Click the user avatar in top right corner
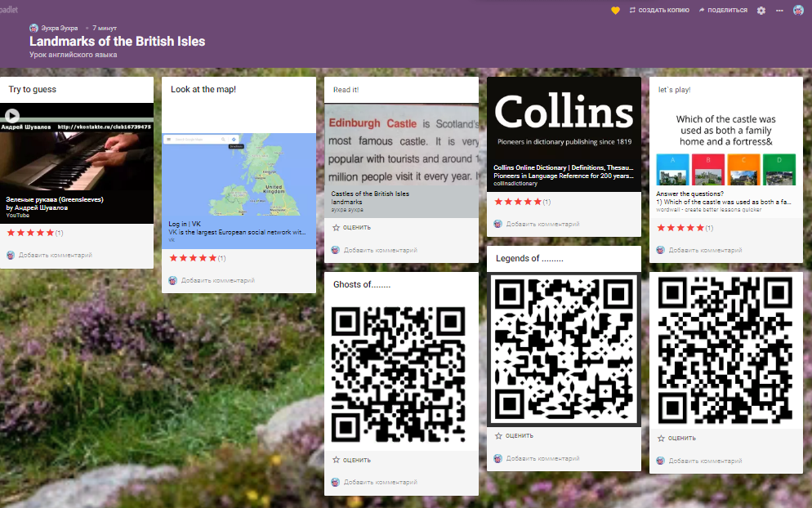 798,10
